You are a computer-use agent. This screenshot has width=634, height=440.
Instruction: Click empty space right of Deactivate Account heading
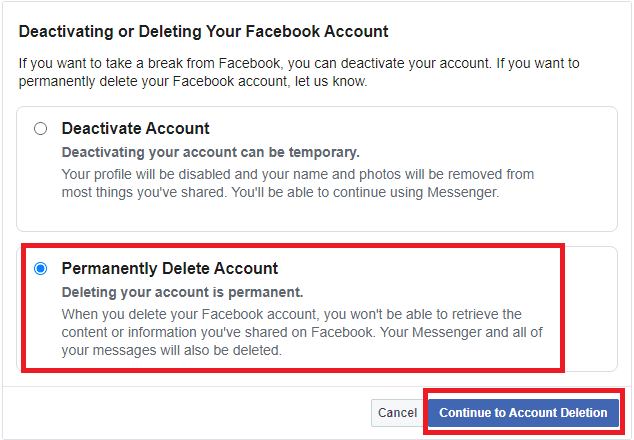tap(400, 129)
